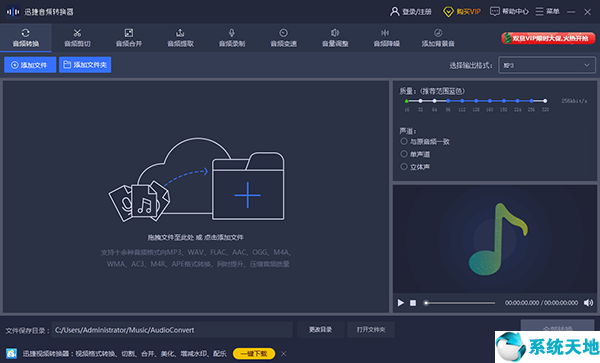Screen dimensions: 600x363
Task: Open 帮助中心 help center
Action: (x=509, y=11)
